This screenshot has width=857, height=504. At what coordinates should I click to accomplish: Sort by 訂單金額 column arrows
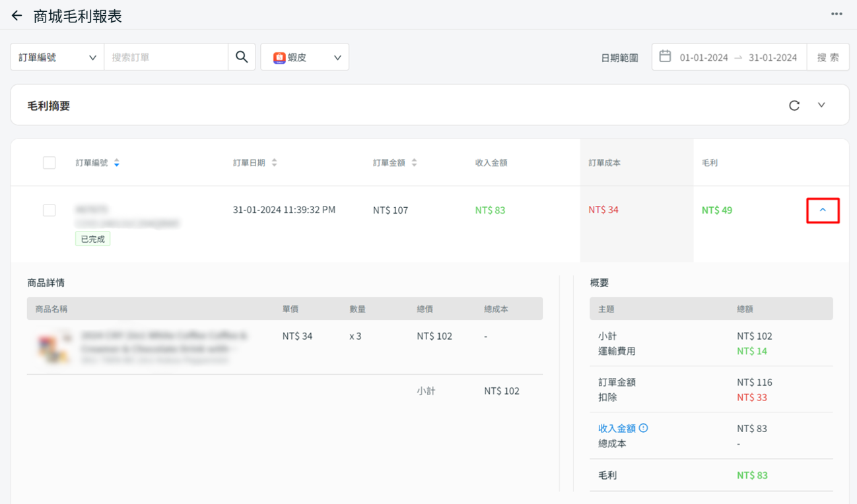click(414, 163)
